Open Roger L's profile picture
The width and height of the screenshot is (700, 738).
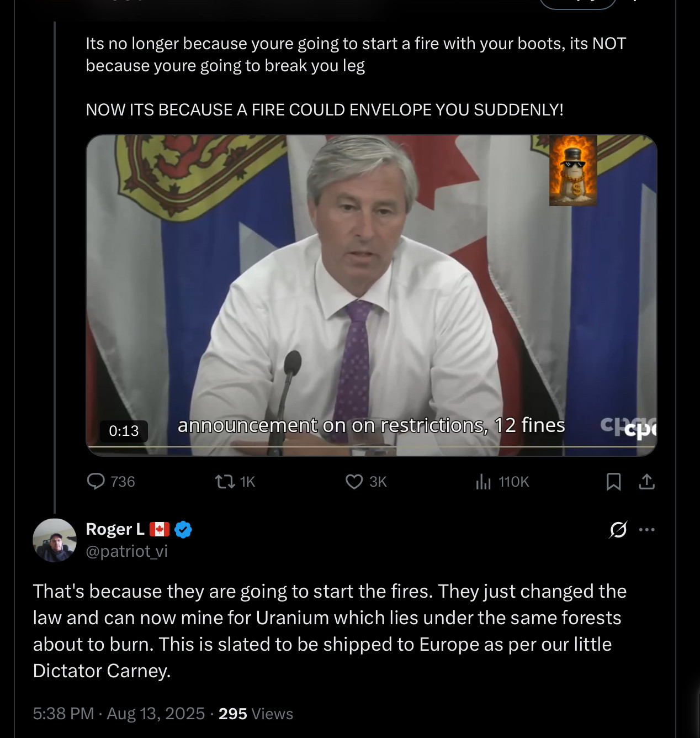pyautogui.click(x=55, y=540)
